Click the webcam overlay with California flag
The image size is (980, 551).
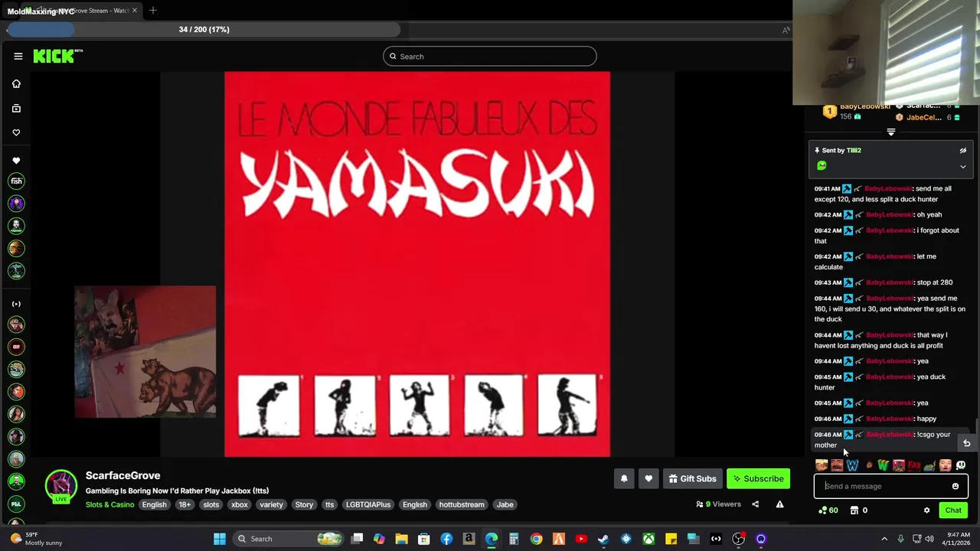click(145, 352)
